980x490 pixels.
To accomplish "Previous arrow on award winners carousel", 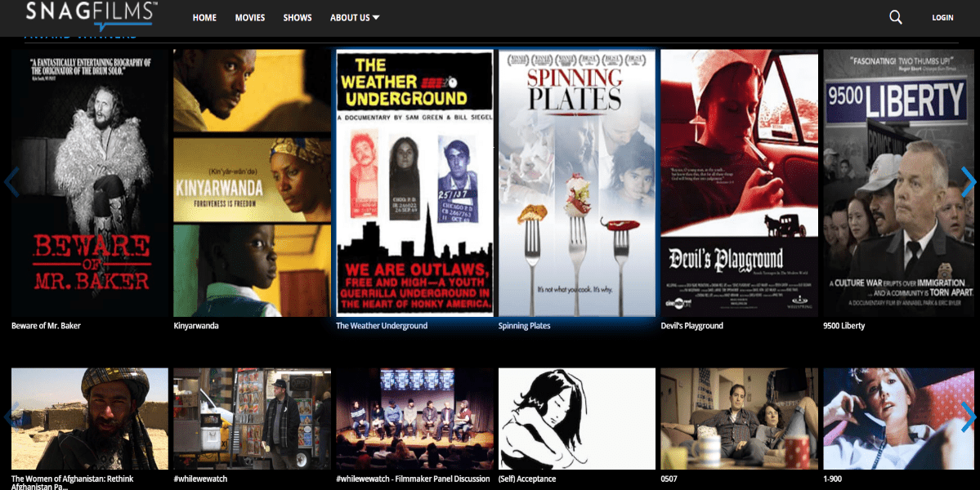I will click(11, 182).
